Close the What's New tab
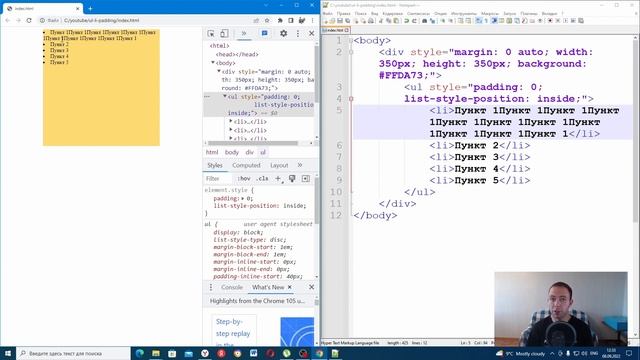Image resolution: width=640 pixels, height=360 pixels. tap(290, 287)
